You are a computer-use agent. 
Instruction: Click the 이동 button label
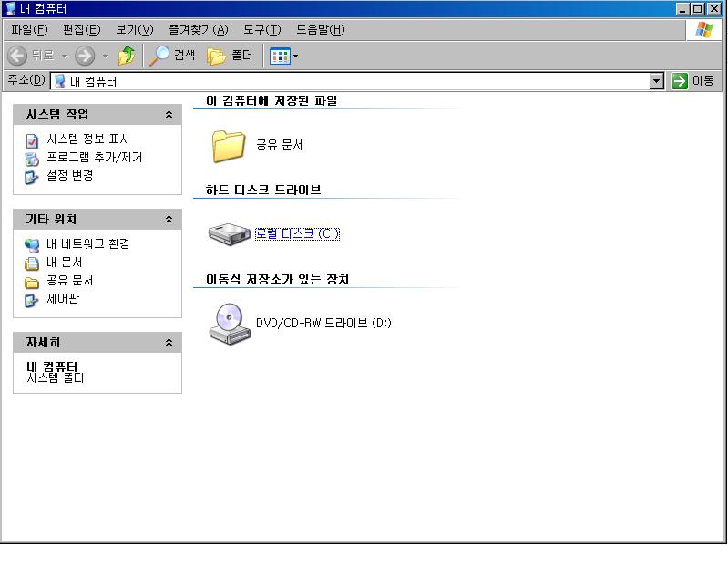click(702, 81)
